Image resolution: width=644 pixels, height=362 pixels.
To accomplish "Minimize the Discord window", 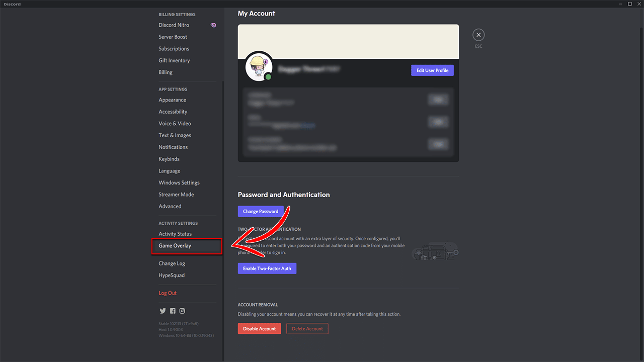I will (x=621, y=4).
